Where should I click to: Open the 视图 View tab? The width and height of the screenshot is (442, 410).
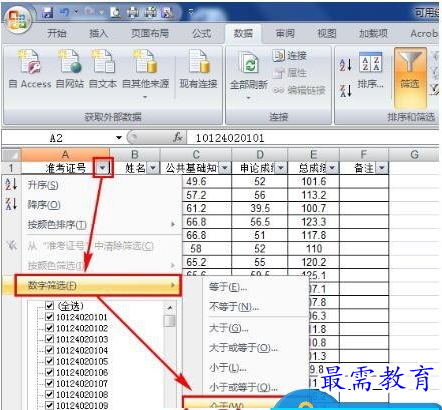(327, 33)
